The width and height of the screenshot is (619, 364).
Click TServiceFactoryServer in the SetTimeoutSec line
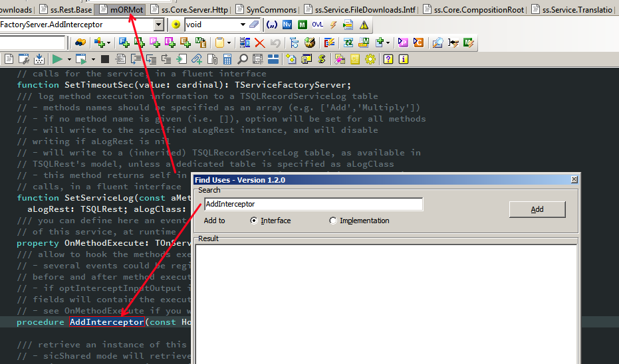[x=290, y=85]
